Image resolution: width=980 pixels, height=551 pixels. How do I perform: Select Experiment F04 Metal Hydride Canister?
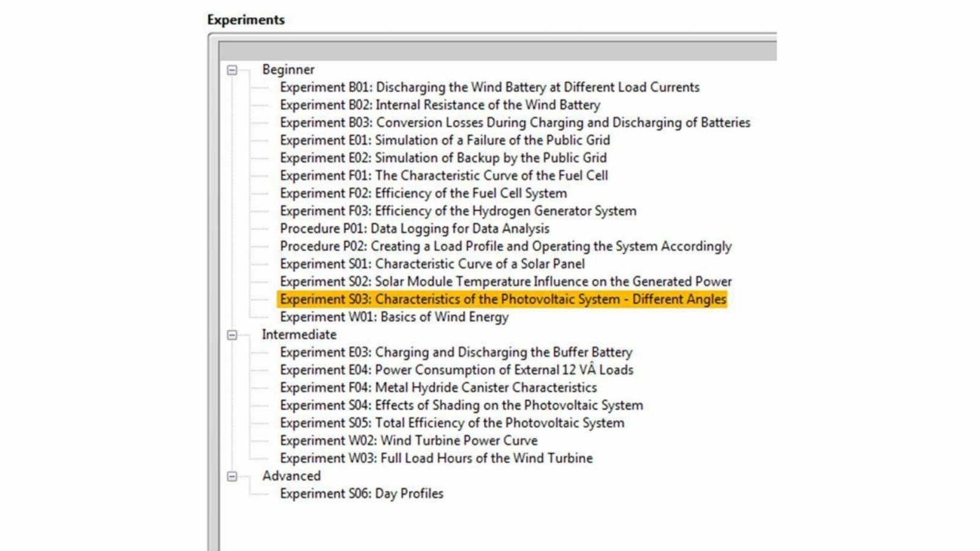[x=438, y=388]
